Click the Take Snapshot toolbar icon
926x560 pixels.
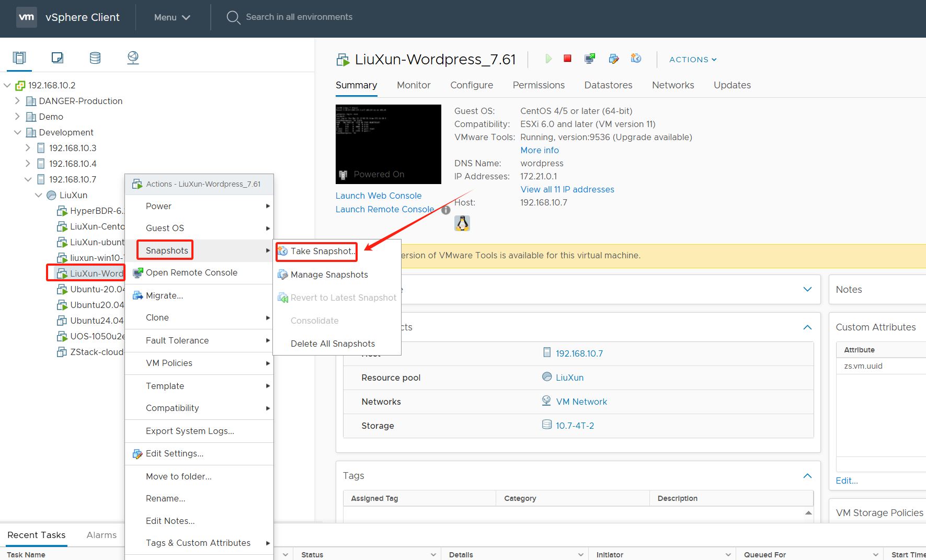636,59
